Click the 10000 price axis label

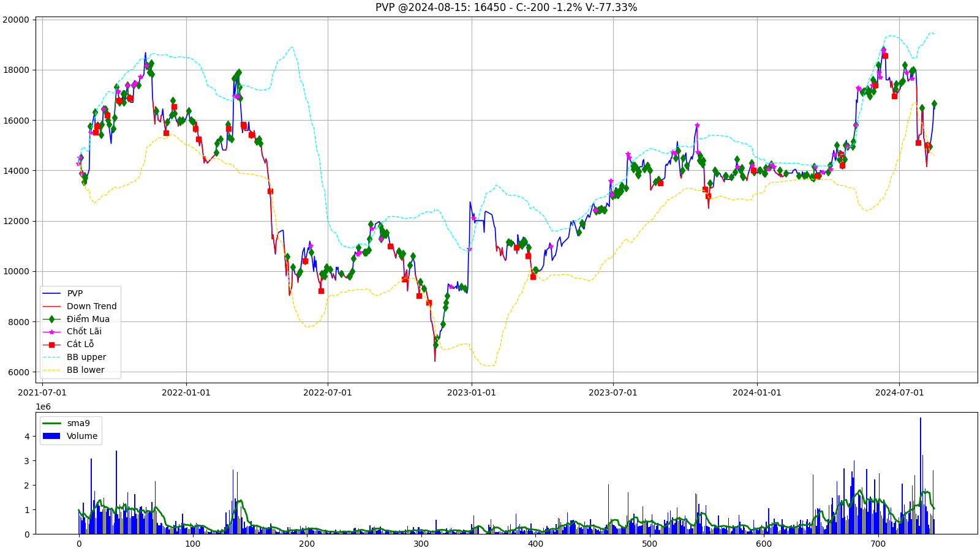pyautogui.click(x=16, y=272)
